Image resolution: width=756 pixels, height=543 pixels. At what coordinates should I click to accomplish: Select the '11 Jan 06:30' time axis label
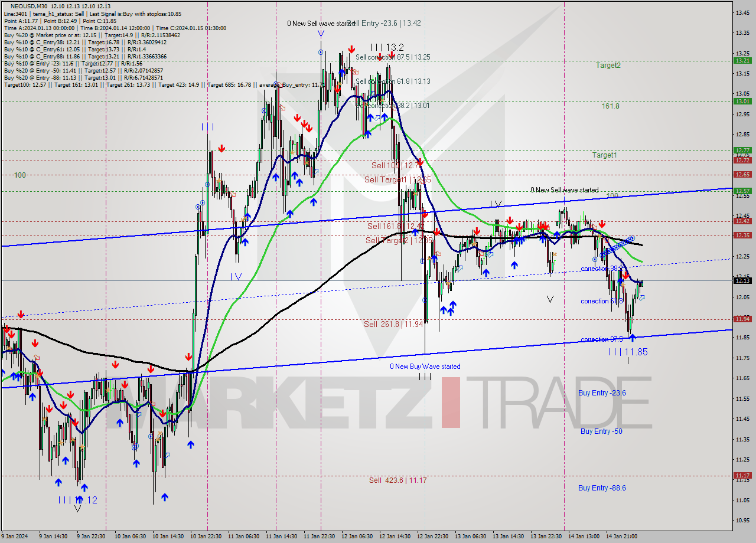[x=243, y=537]
